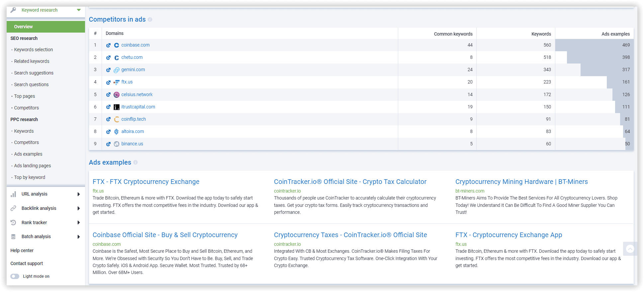
Task: Open Contact support link
Action: 27,263
